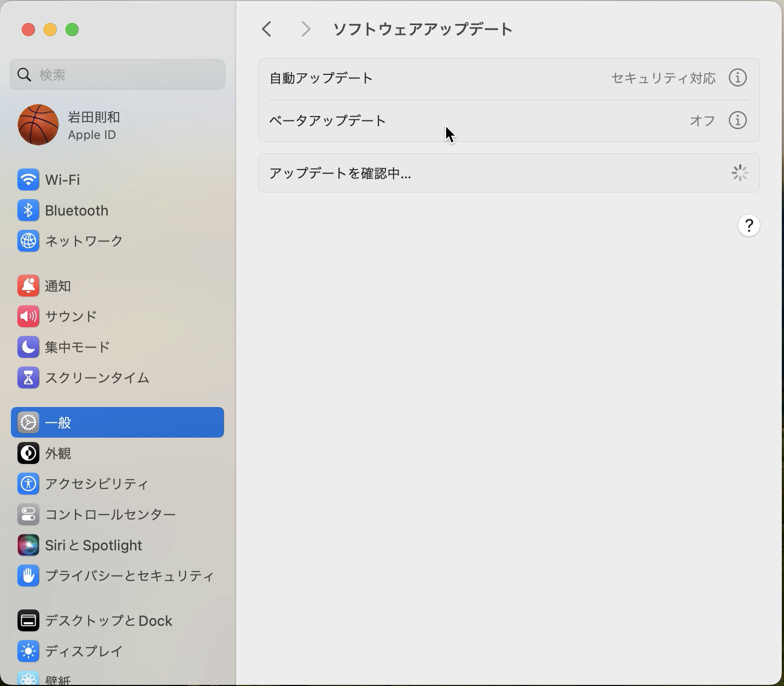
Task: Open デスクトップとDock icon
Action: 28,620
